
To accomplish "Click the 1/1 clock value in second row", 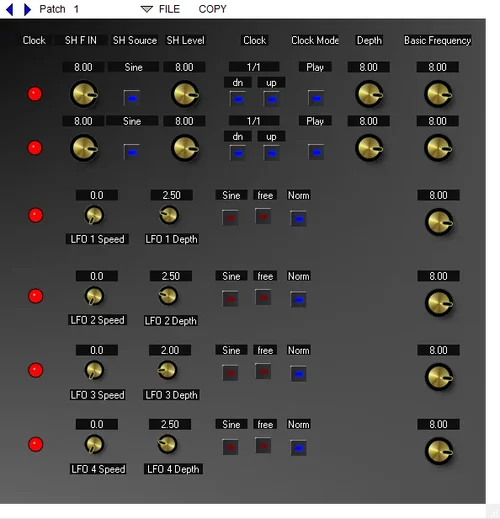I will click(254, 121).
